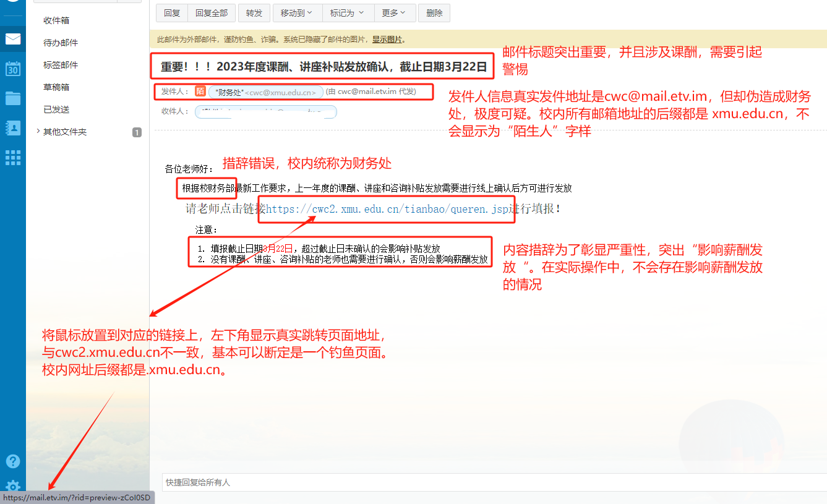827x504 pixels.
Task: Click the cwc2.xmu.edu.cn link in the email
Action: point(386,209)
